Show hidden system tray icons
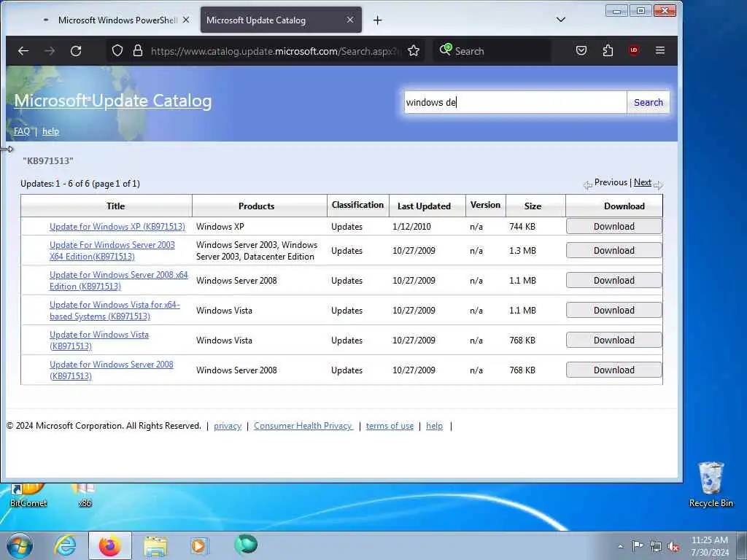The height and width of the screenshot is (560, 747). [620, 547]
